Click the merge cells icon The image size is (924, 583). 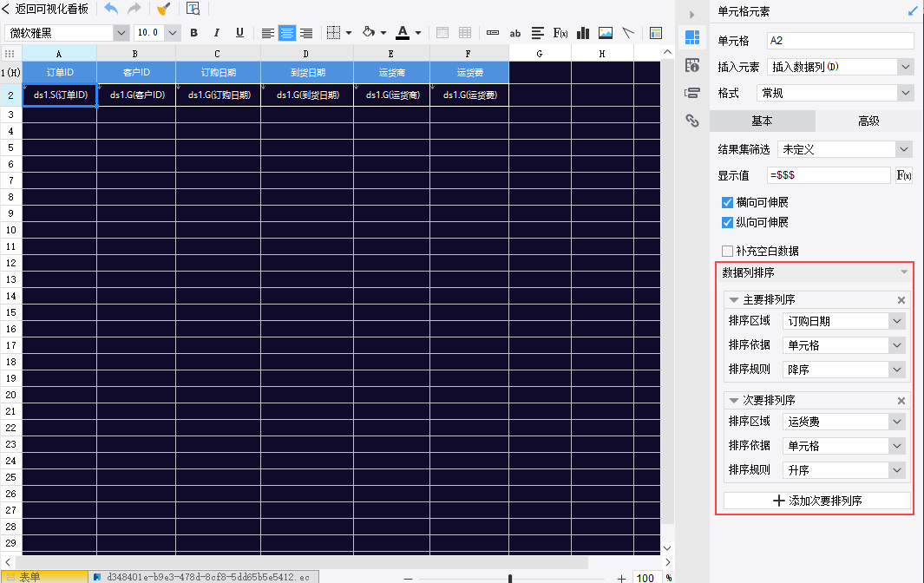coord(442,33)
